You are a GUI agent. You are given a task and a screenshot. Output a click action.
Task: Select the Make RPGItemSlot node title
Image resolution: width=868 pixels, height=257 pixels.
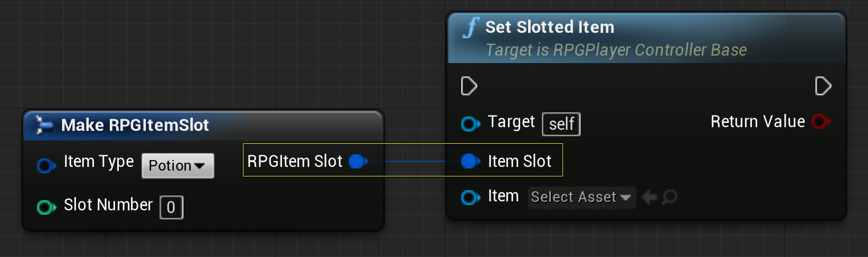(135, 125)
